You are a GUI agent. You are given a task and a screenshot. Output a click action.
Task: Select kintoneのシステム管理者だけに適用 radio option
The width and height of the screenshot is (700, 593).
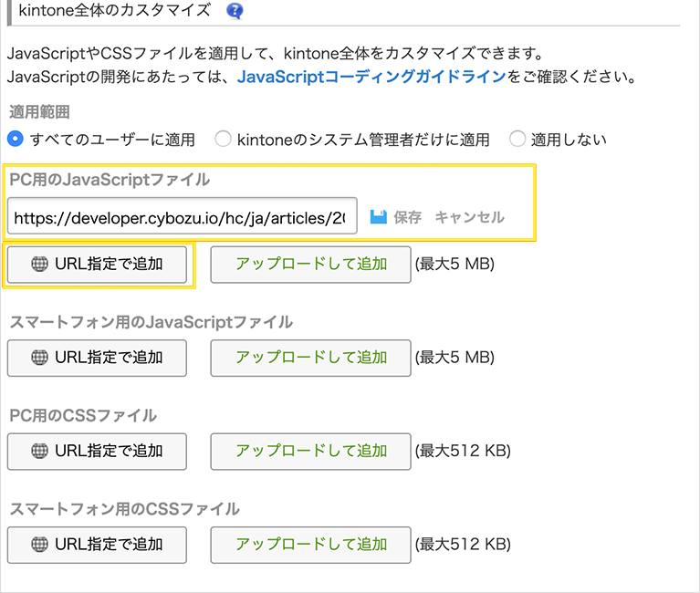pos(223,140)
